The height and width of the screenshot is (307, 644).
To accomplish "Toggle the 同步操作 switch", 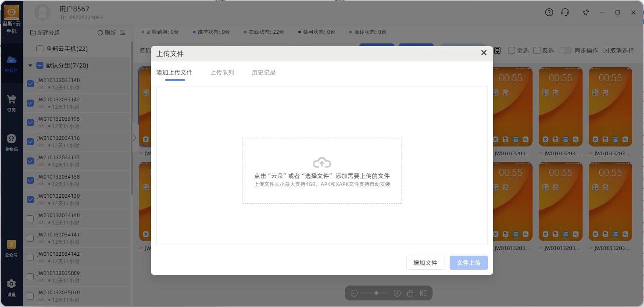I will (x=565, y=50).
